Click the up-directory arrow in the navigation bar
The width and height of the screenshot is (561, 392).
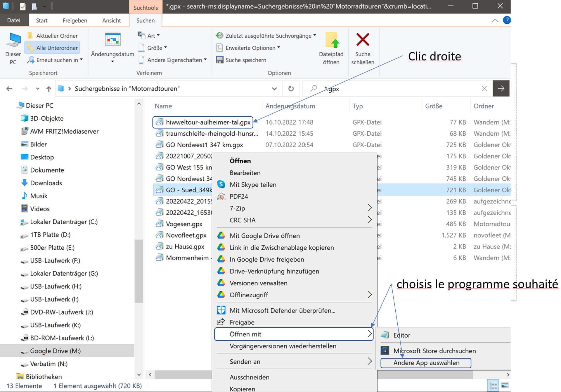click(49, 89)
